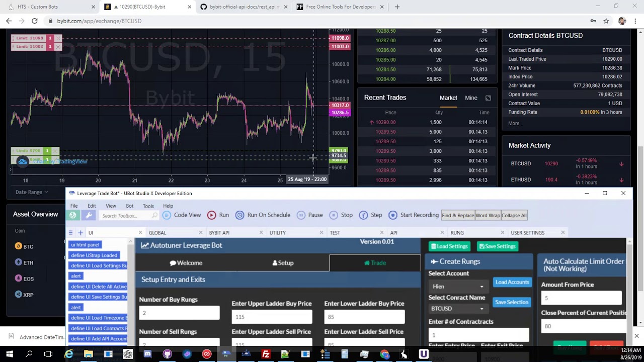Screen dimensions: 644x362
Task: Click the Enter Upper Ladder Buy Price field
Action: pyautogui.click(x=272, y=317)
